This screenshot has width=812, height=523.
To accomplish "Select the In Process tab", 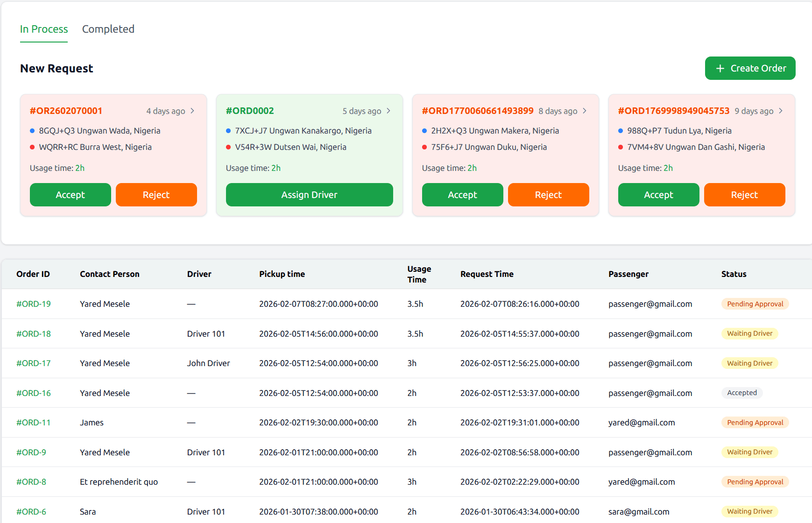I will pos(44,29).
